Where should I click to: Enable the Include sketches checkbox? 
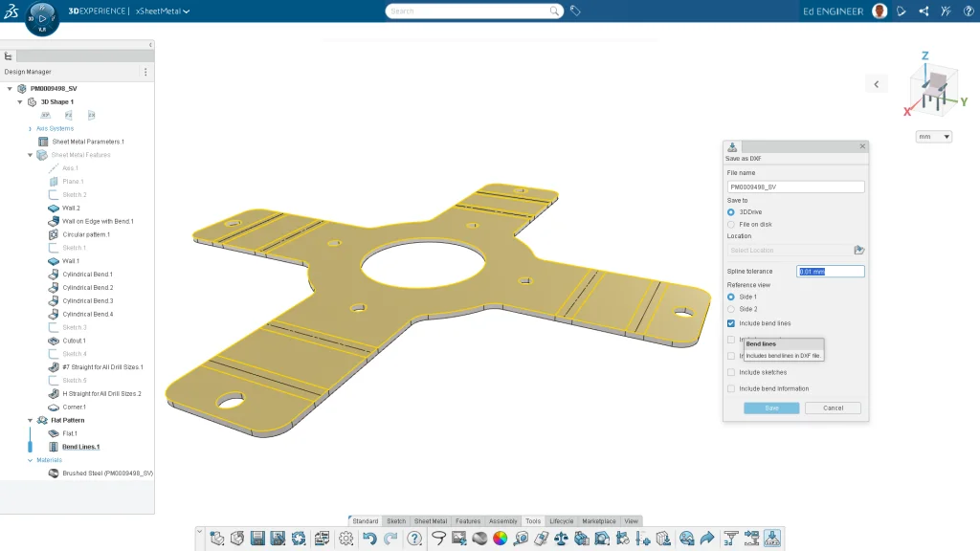point(731,372)
